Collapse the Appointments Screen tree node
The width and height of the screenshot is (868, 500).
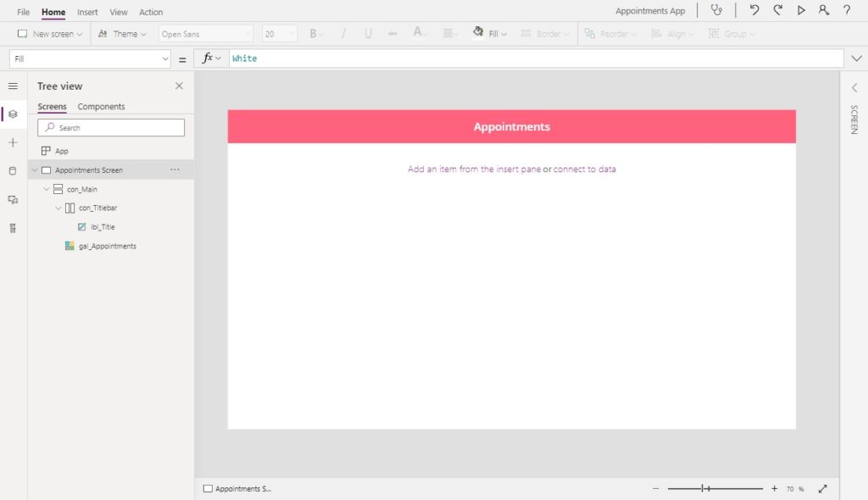[35, 170]
